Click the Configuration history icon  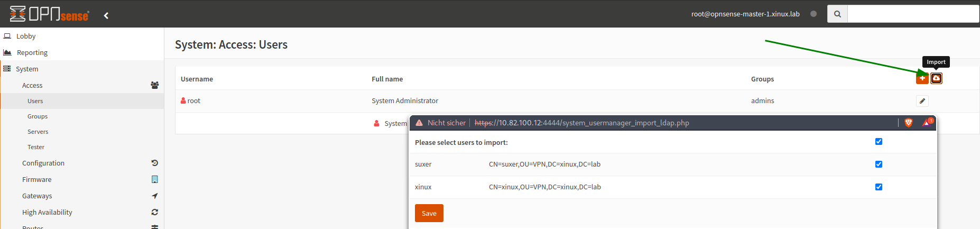[154, 163]
